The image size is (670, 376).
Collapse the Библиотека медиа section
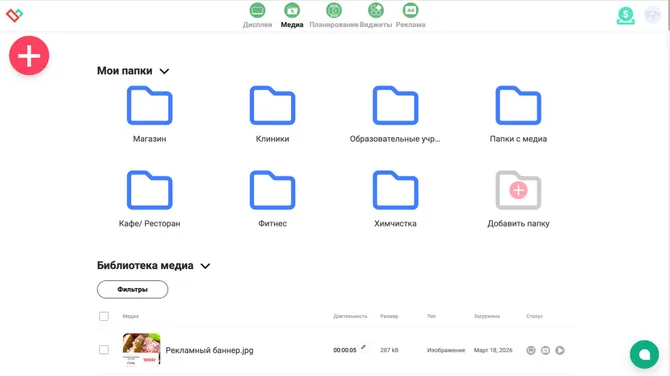(206, 266)
